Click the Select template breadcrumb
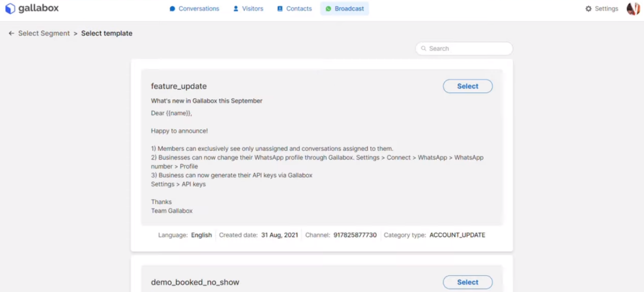The image size is (644, 292). [x=107, y=34]
